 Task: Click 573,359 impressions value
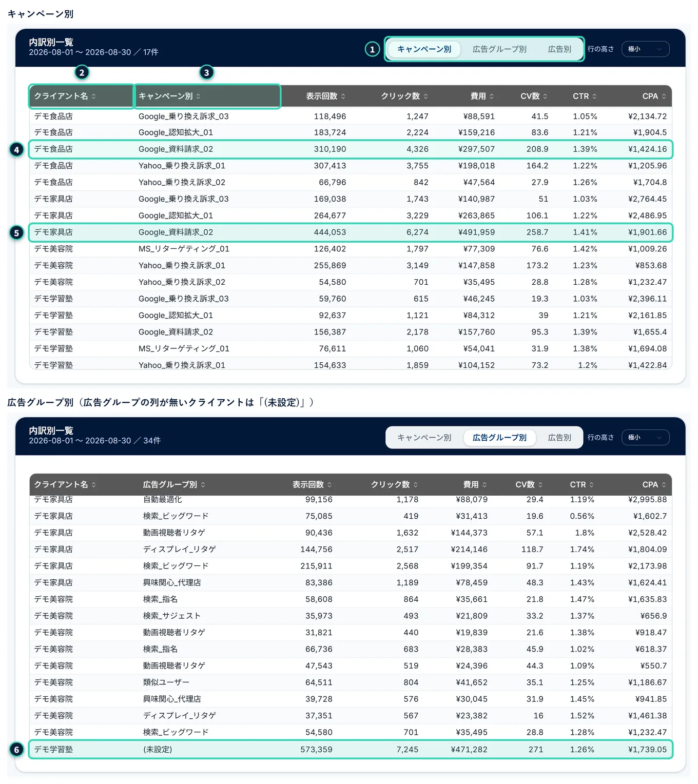point(316,750)
